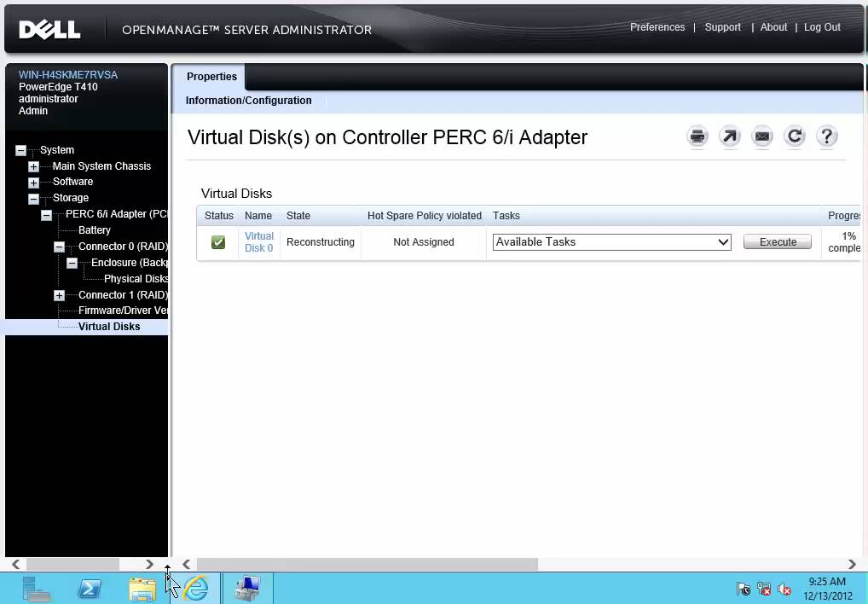Open Preferences in the header
This screenshot has width=868, height=604.
click(657, 27)
